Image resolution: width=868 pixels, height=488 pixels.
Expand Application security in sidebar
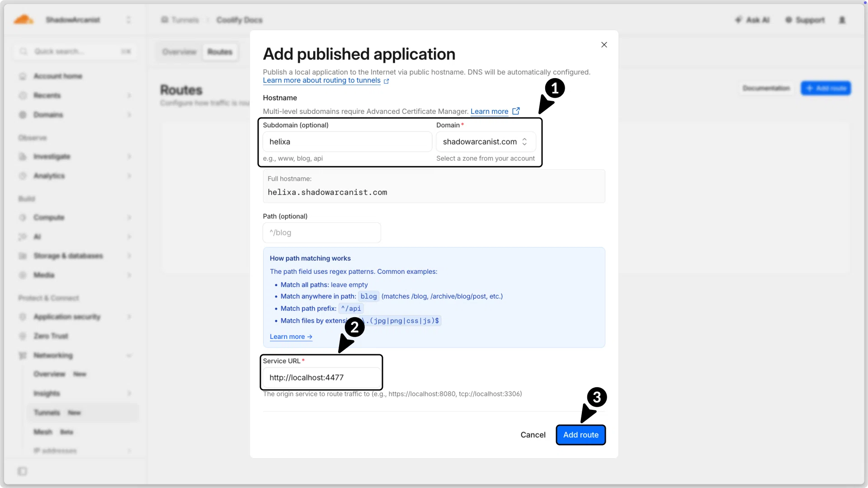(75, 317)
